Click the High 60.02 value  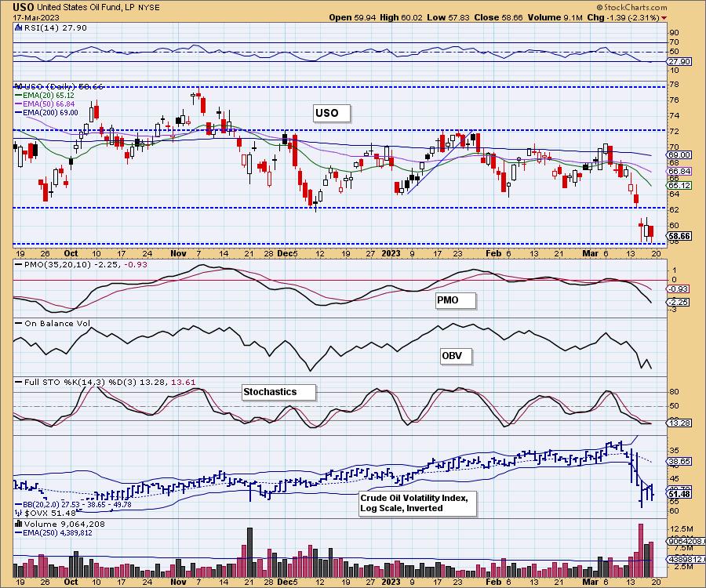point(402,17)
